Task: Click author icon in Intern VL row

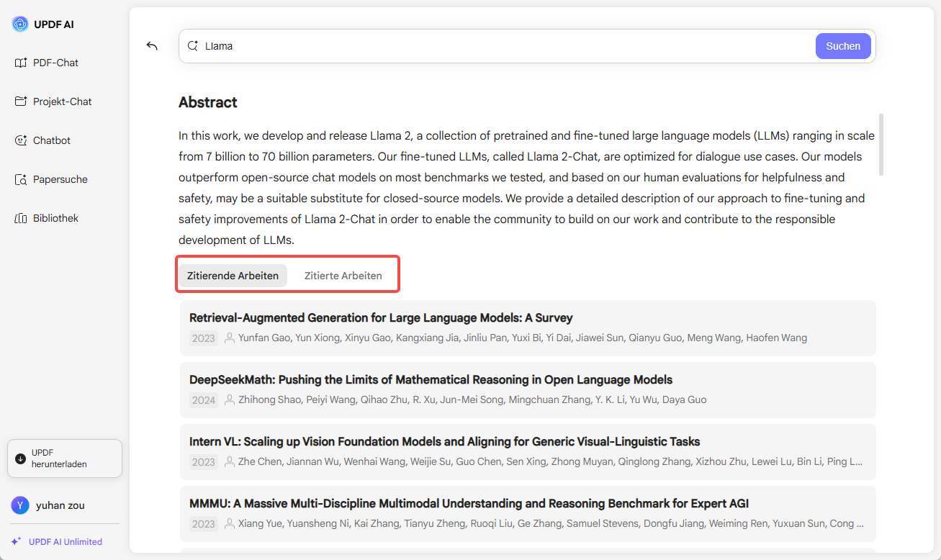Action: [230, 461]
